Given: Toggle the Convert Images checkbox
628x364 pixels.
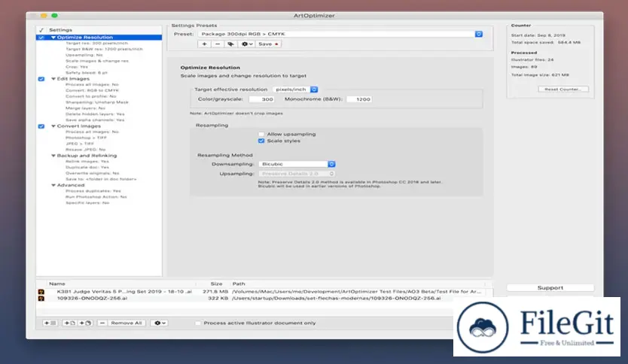Looking at the screenshot, I should tap(41, 126).
